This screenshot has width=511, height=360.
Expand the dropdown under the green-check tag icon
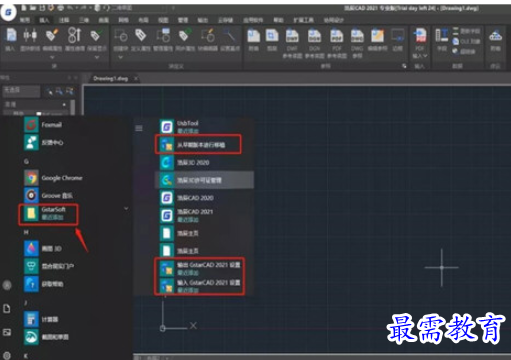pos(97,57)
